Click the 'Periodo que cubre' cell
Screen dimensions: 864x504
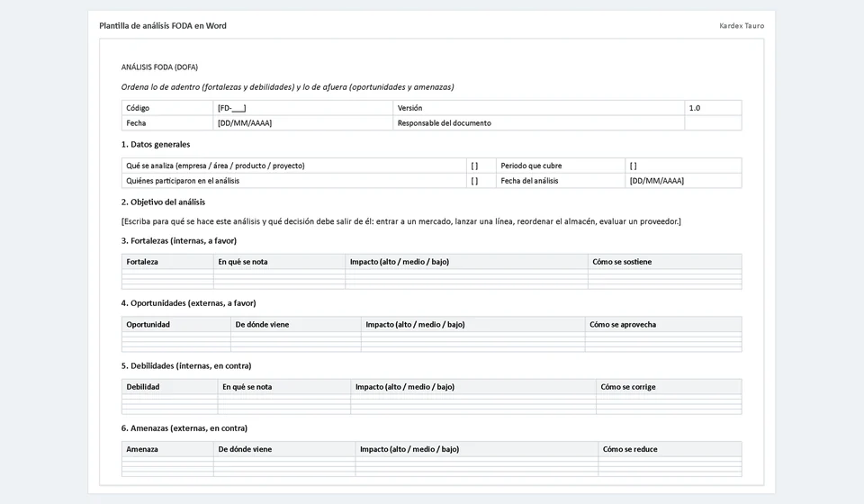point(561,166)
